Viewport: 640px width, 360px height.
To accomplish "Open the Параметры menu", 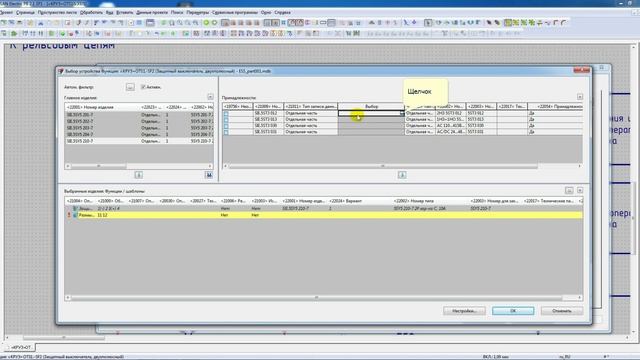I will (x=198, y=13).
